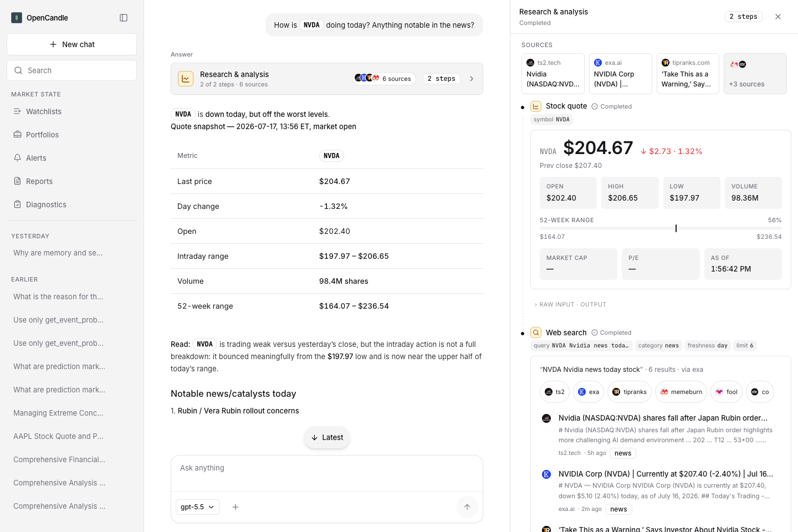798x532 pixels.
Task: Click the Diagnostics clipboard icon
Action: point(17,204)
